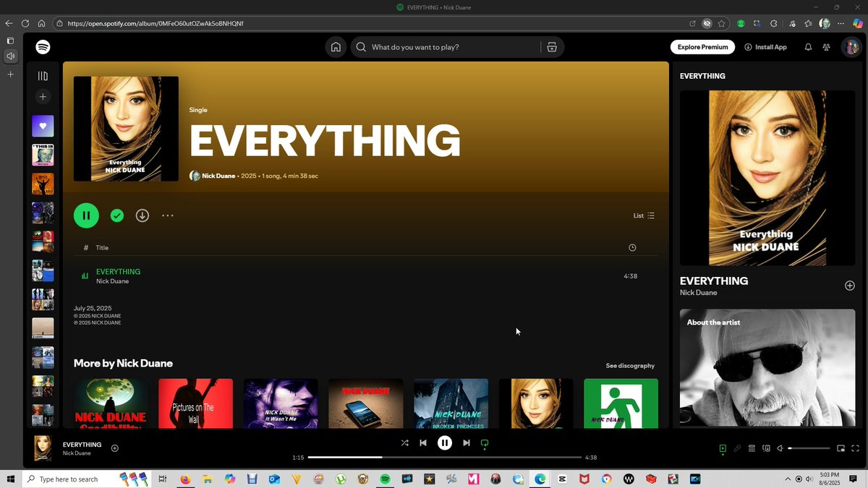Click the browser address bar URL
Screen dimensions: 868x488
[156, 23]
